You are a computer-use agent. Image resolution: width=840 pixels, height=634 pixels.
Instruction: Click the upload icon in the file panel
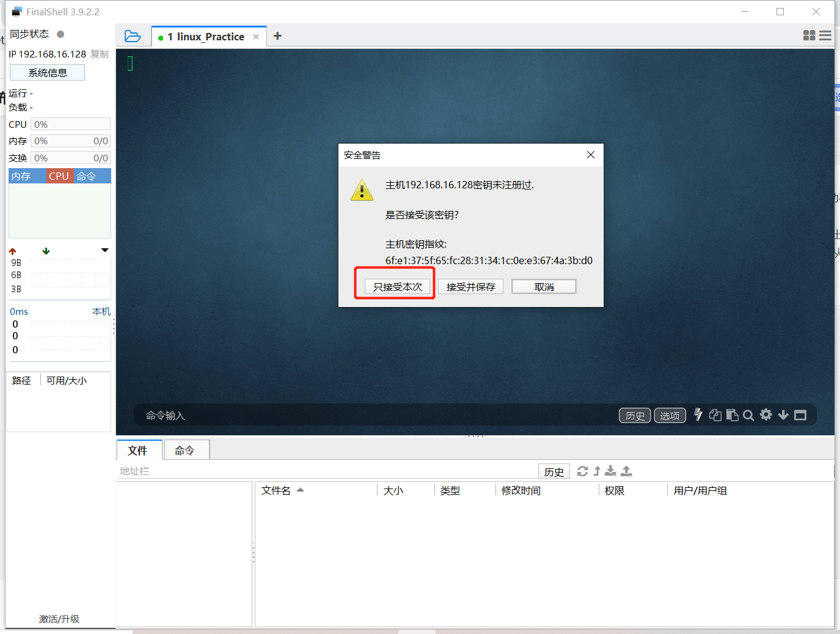pyautogui.click(x=626, y=471)
